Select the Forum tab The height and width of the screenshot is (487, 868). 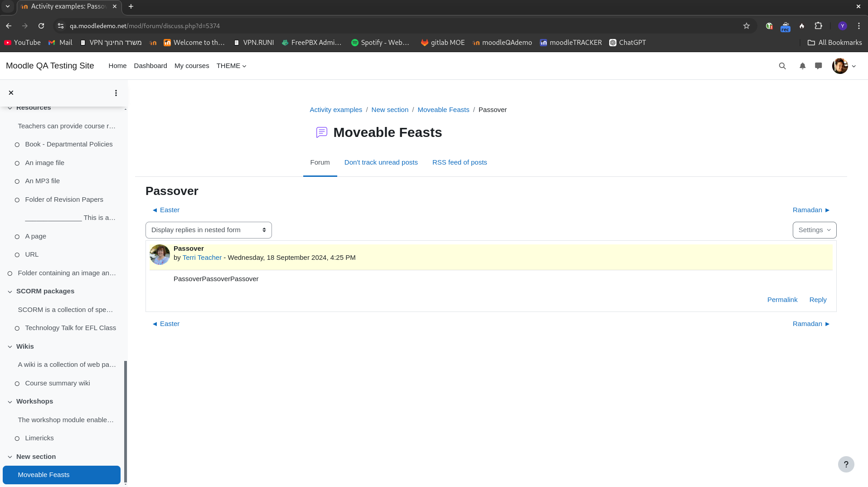pos(320,162)
